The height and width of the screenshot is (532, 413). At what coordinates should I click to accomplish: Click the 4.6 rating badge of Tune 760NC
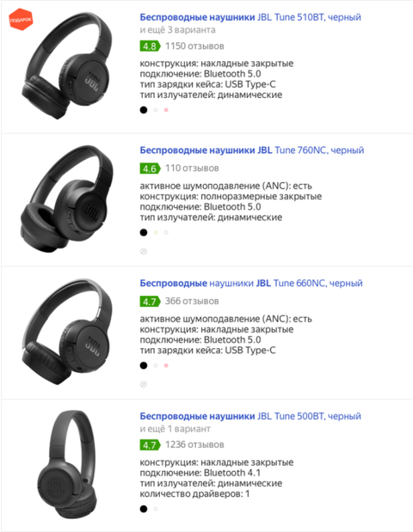pyautogui.click(x=150, y=168)
